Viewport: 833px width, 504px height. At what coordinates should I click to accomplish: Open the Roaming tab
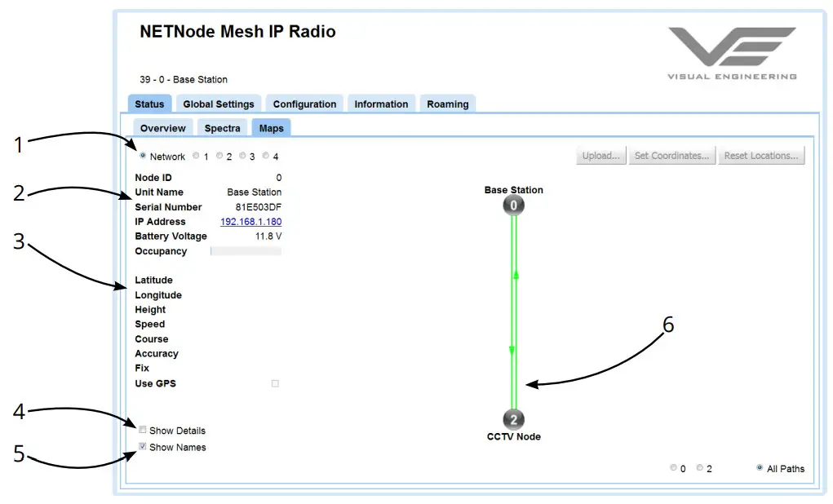tap(447, 104)
